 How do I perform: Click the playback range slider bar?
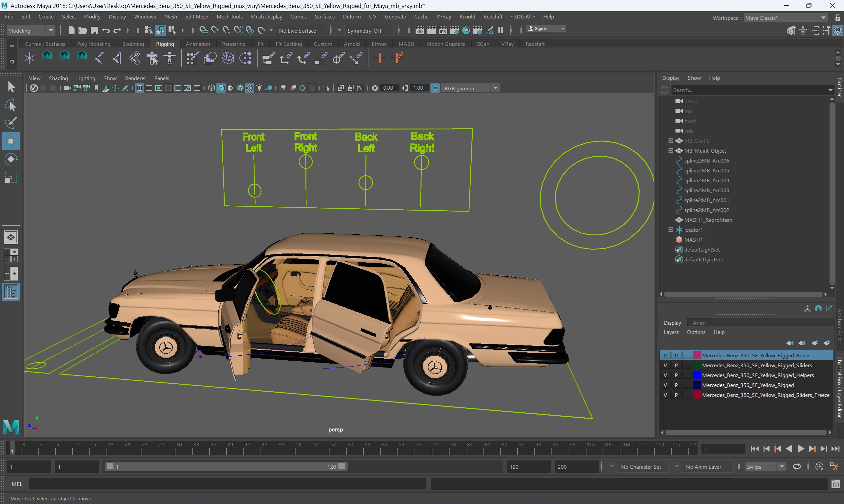225,466
